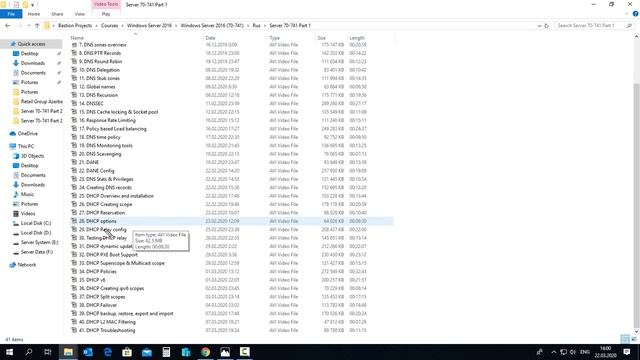Click video icon of 17. Policy based Load balancing
The image size is (640, 360).
74,129
